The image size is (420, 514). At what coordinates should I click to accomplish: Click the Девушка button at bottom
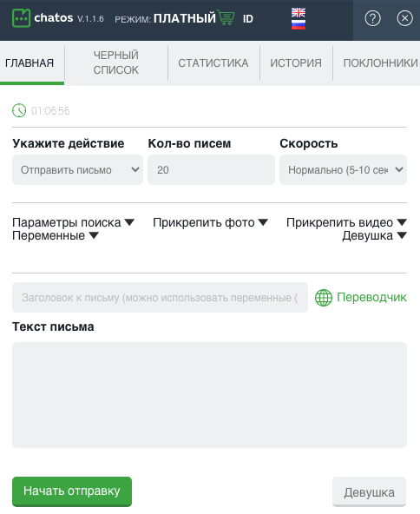point(369,492)
